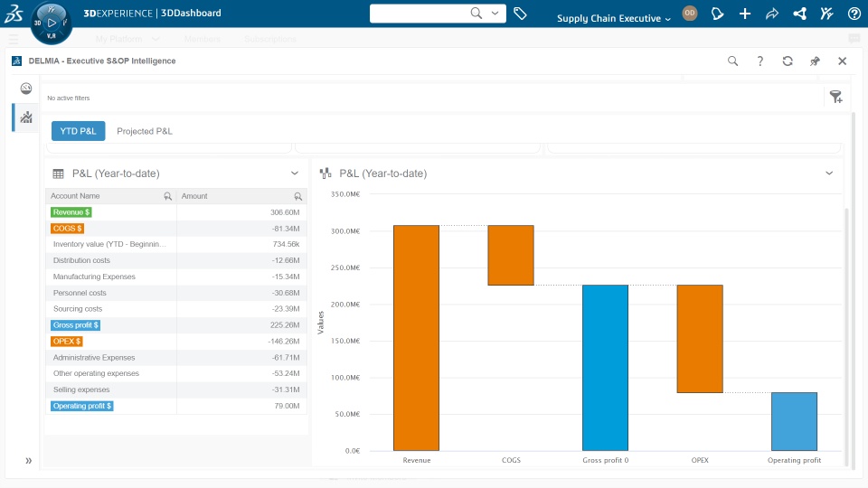This screenshot has width=868, height=488.
Task: Click the top search input field
Action: tap(419, 14)
